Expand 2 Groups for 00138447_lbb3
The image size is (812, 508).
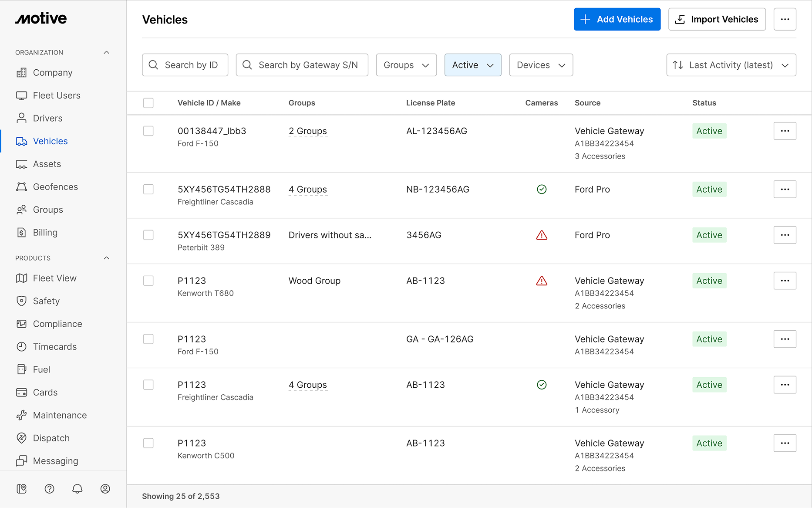308,131
